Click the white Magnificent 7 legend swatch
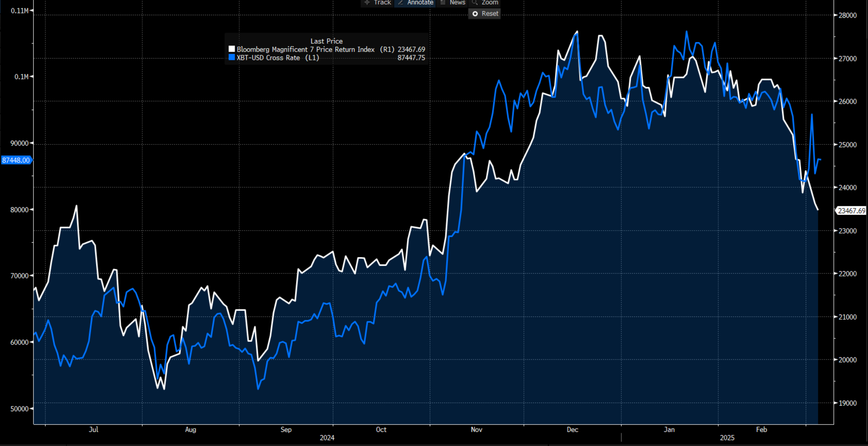The image size is (868, 446). 232,49
